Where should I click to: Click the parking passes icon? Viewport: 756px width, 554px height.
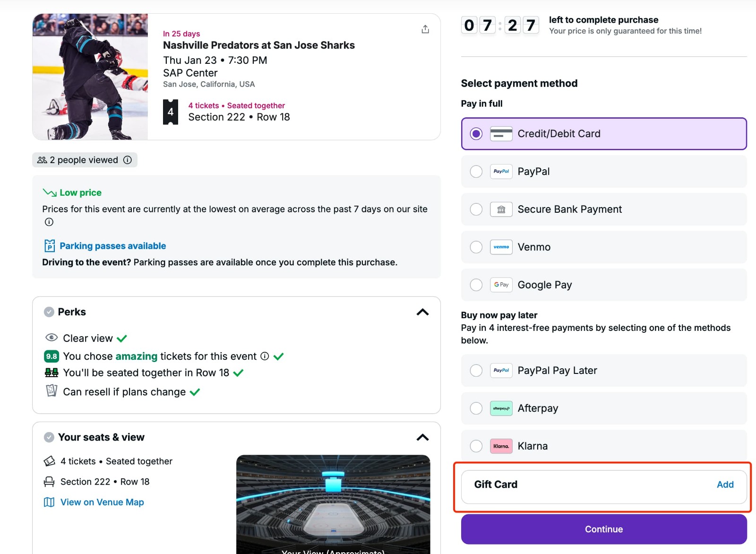point(49,245)
